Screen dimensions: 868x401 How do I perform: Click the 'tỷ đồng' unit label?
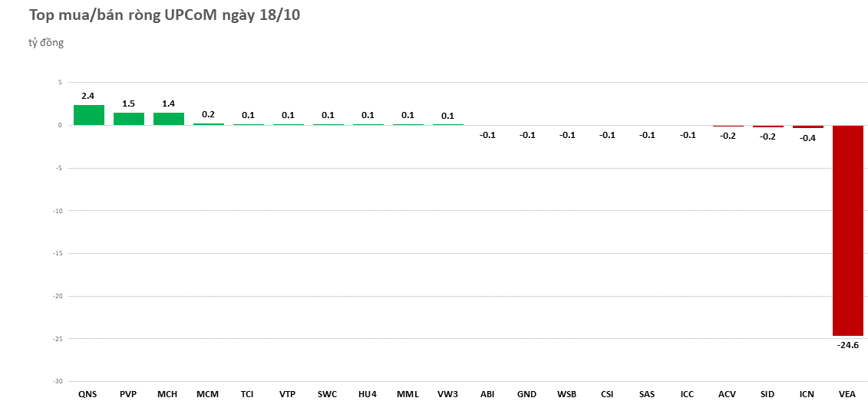[x=46, y=43]
